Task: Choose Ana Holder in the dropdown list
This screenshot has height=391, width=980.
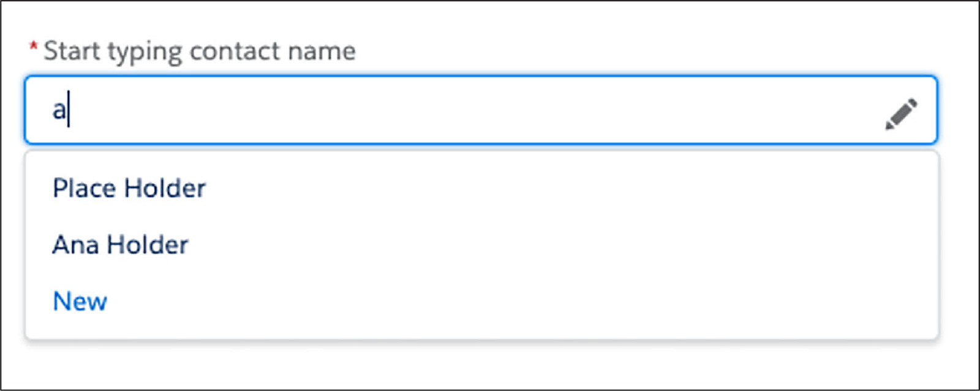Action: pos(121,245)
